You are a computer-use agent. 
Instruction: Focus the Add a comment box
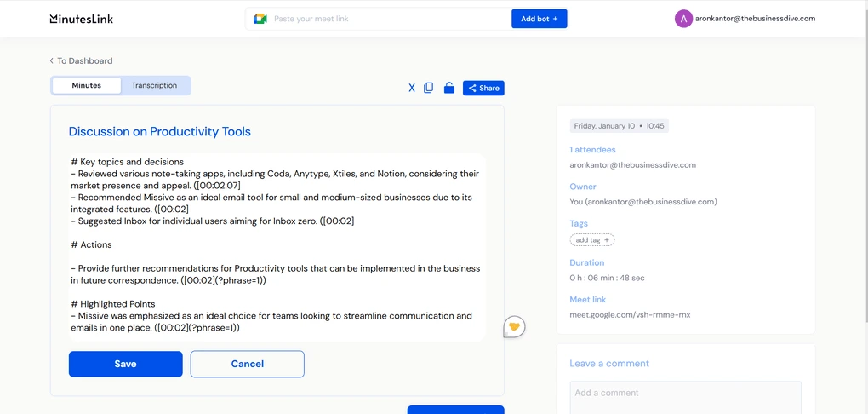tap(685, 397)
